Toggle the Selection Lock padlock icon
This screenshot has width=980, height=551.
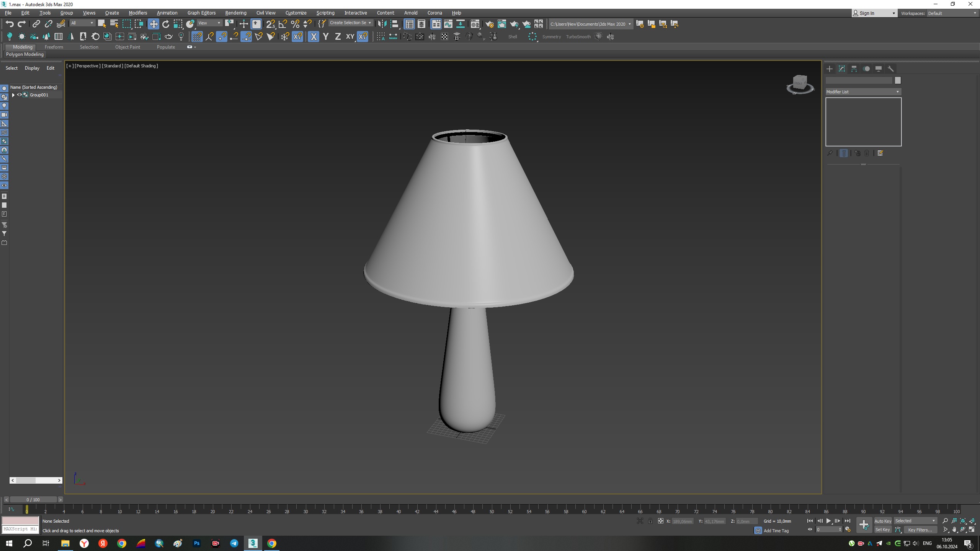[650, 521]
